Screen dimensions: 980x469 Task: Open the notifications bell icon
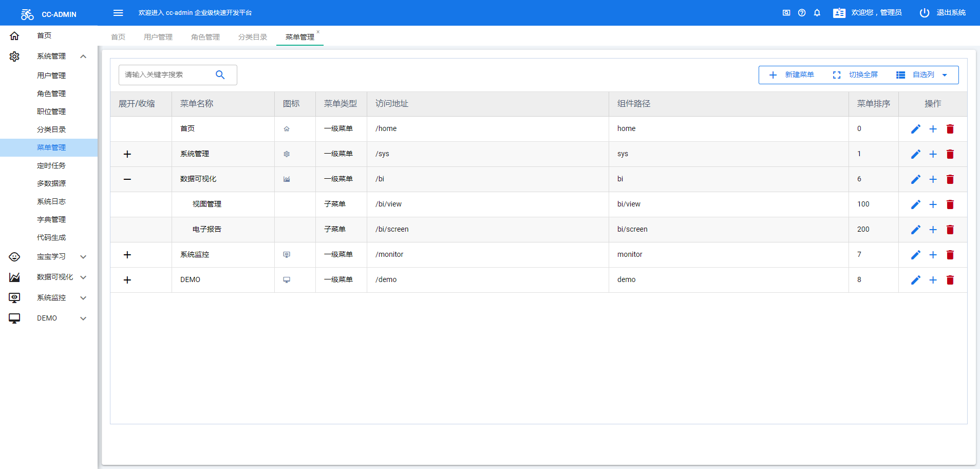pyautogui.click(x=817, y=13)
